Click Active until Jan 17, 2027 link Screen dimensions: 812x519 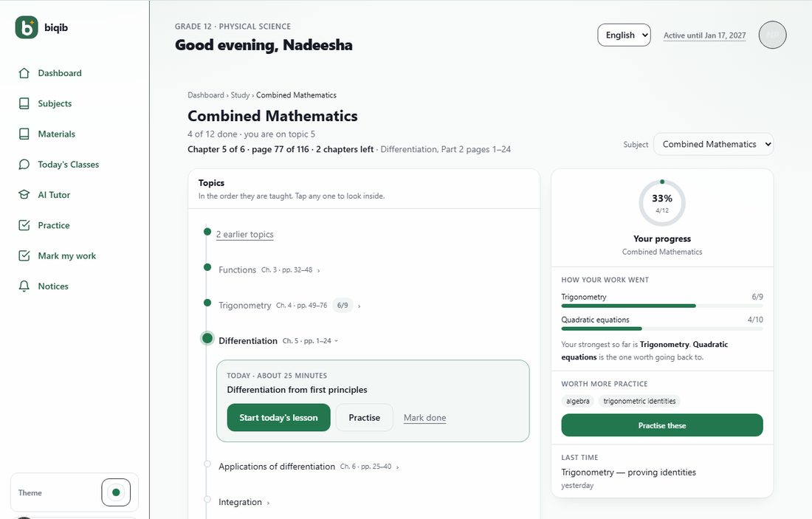(704, 35)
